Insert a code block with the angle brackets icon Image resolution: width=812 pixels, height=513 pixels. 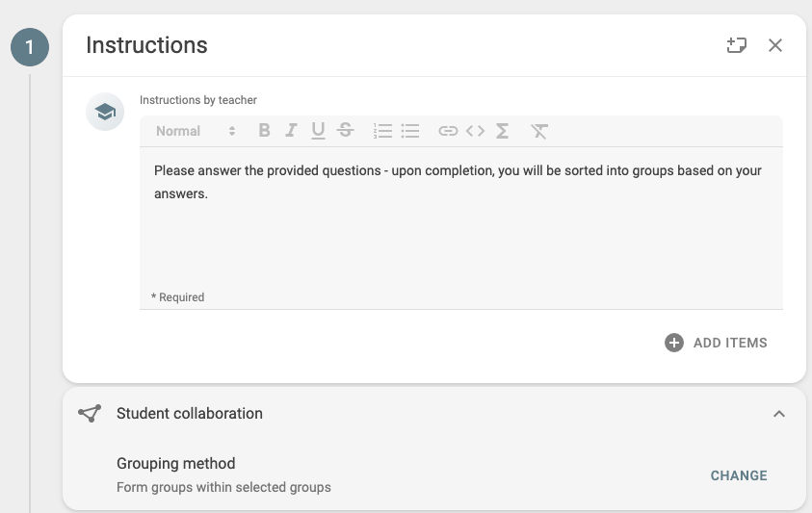pos(476,131)
